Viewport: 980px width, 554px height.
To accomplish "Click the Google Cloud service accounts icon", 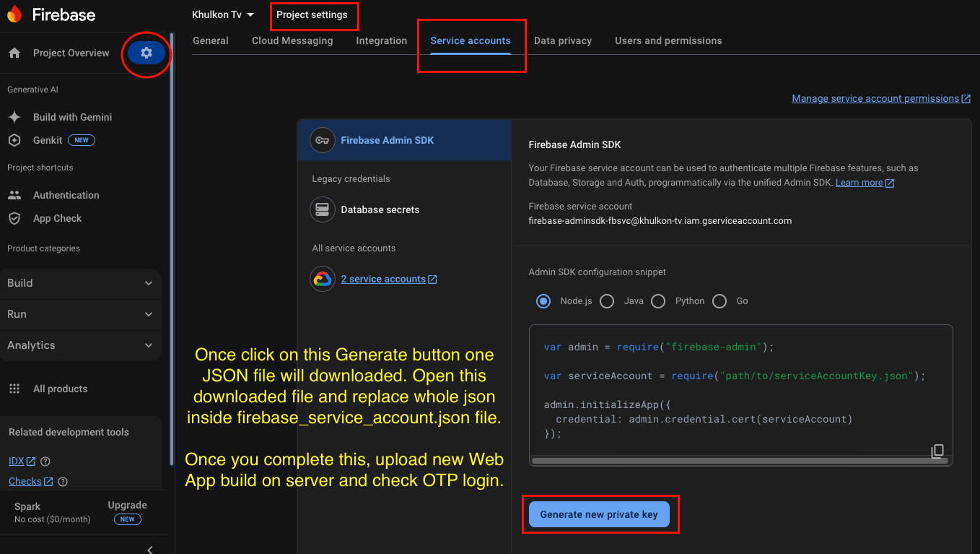I will [323, 279].
